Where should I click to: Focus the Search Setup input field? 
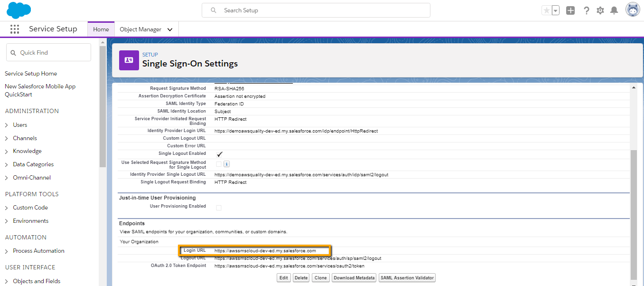tap(316, 10)
